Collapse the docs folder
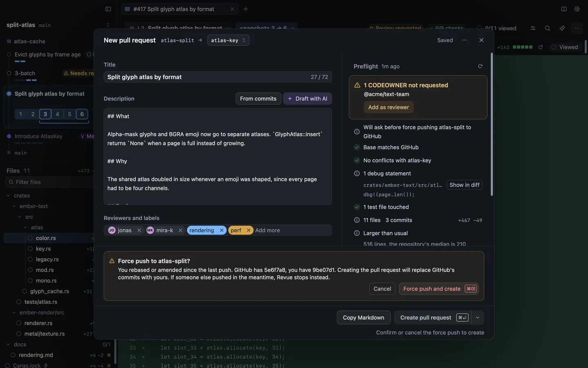588x368 pixels. tap(8, 344)
